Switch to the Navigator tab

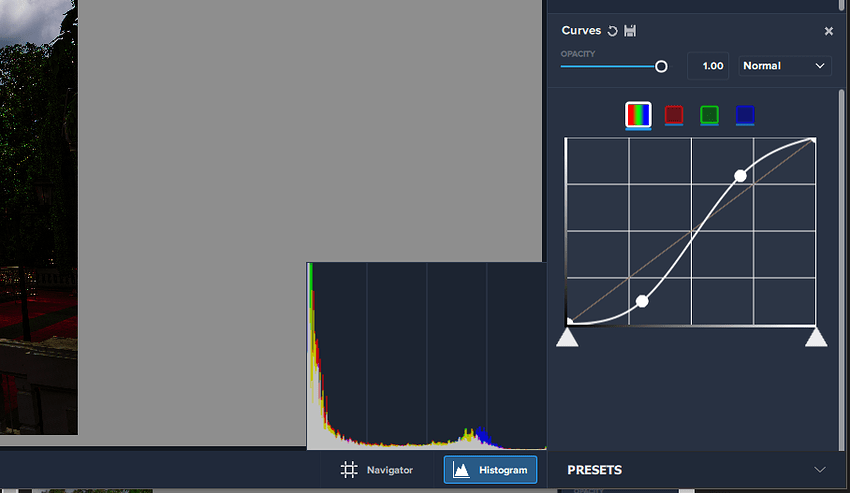(x=377, y=470)
